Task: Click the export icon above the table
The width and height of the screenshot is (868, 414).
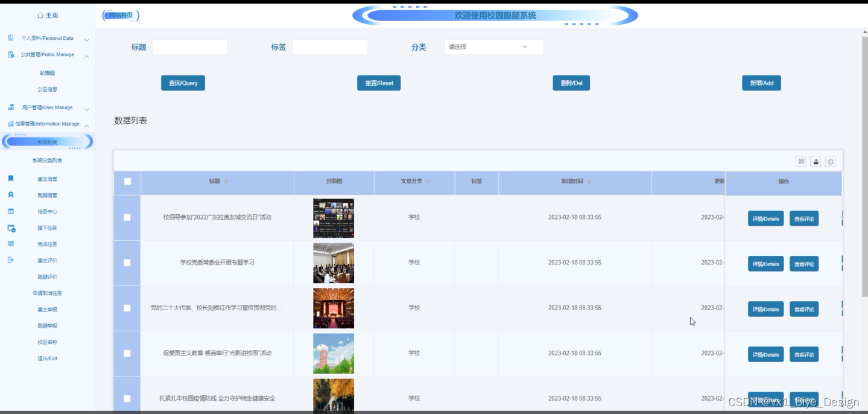Action: click(816, 161)
